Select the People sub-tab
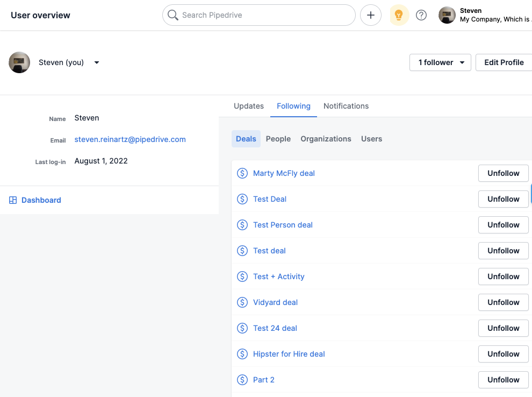Image resolution: width=532 pixels, height=397 pixels. (x=278, y=139)
